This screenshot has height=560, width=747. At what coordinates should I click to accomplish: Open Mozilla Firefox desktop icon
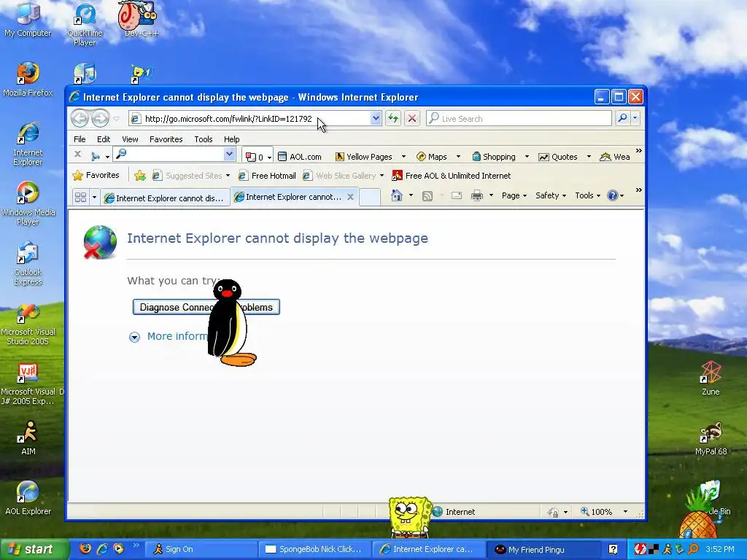pos(28,79)
